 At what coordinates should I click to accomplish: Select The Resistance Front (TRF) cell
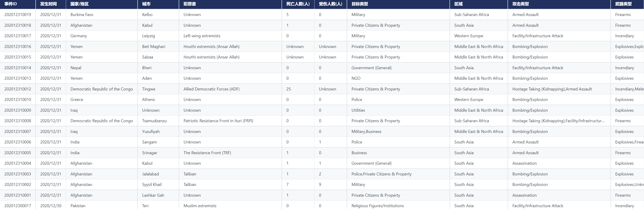pos(207,153)
